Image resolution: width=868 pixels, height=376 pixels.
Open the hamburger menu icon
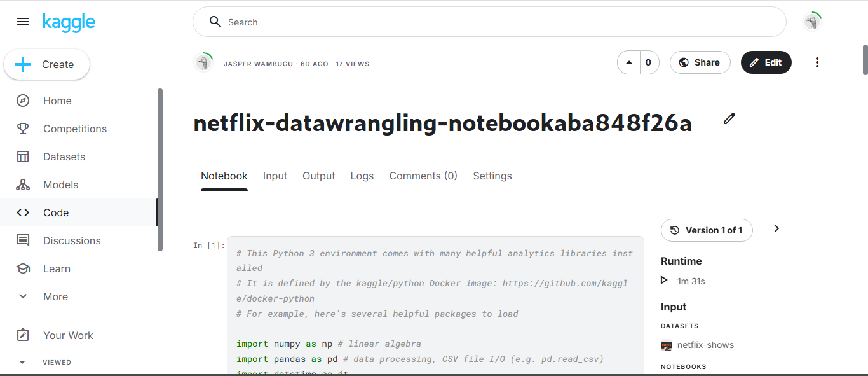23,22
